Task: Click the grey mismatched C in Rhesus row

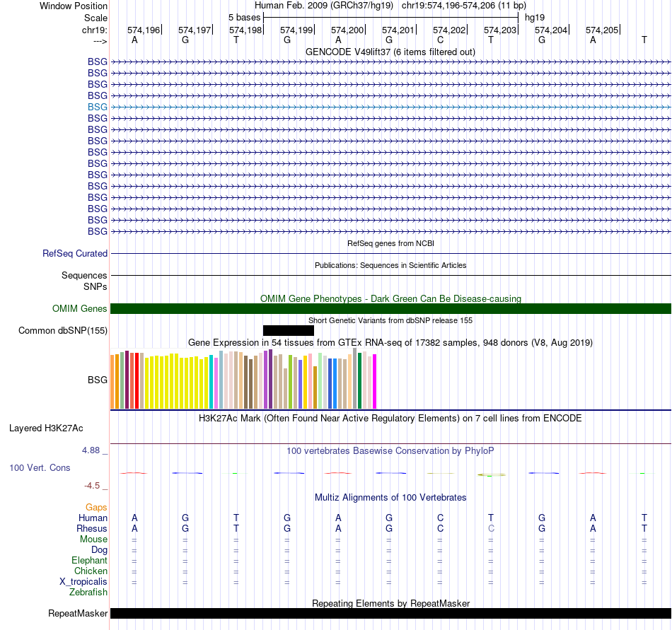Action: pos(491,528)
